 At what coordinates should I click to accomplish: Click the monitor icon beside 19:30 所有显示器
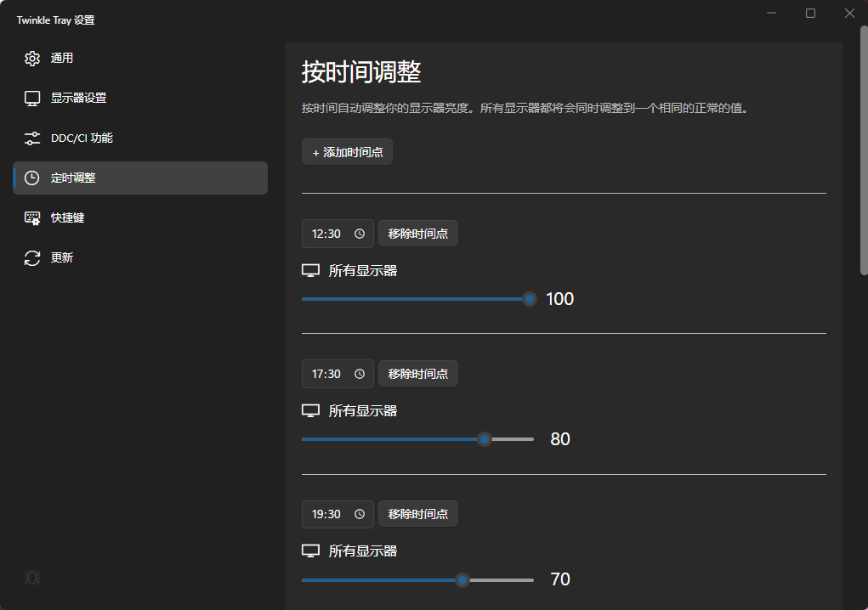pyautogui.click(x=310, y=550)
